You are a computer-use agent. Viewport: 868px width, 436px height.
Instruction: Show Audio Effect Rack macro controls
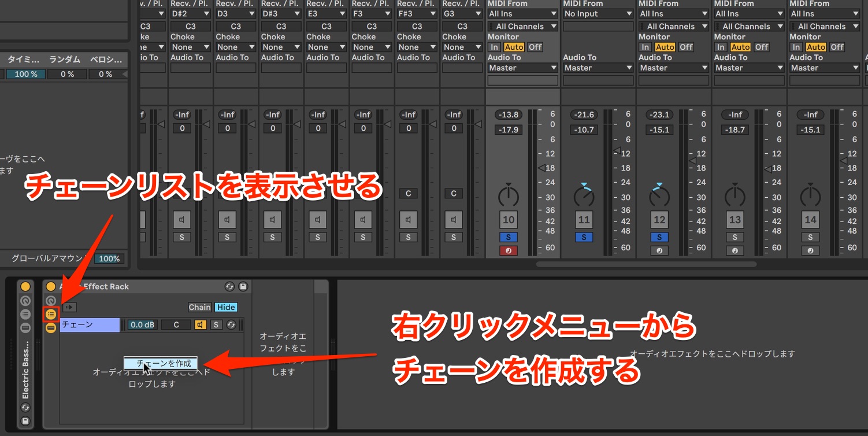click(x=51, y=301)
